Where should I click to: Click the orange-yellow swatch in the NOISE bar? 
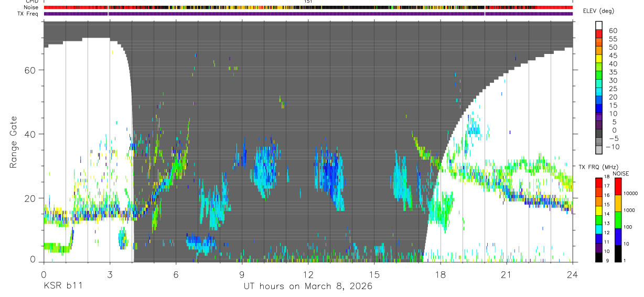click(x=617, y=203)
